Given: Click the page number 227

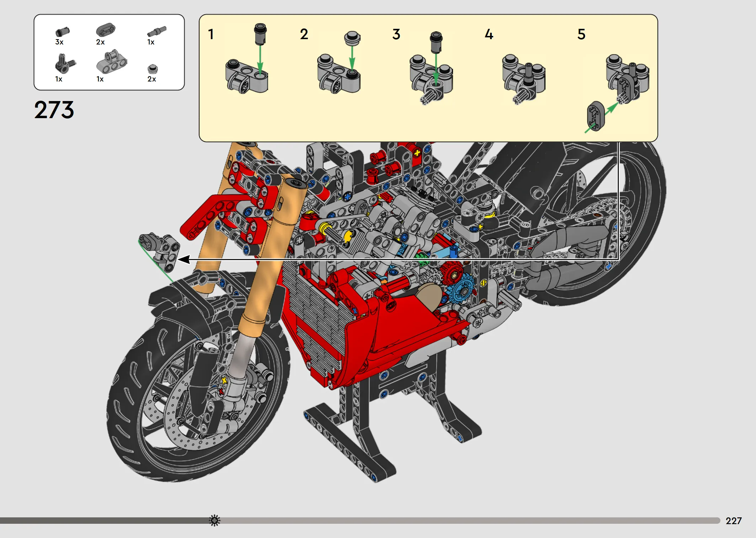Looking at the screenshot, I should pos(733,521).
